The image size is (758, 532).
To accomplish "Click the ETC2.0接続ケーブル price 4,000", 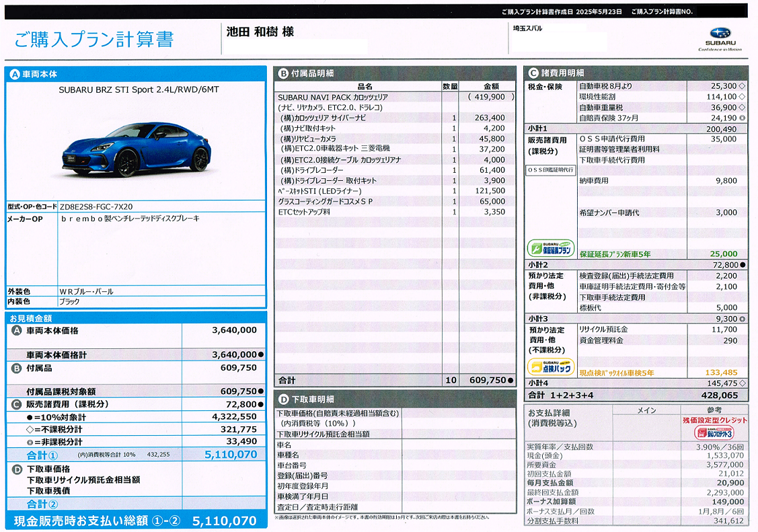I will 494,160.
